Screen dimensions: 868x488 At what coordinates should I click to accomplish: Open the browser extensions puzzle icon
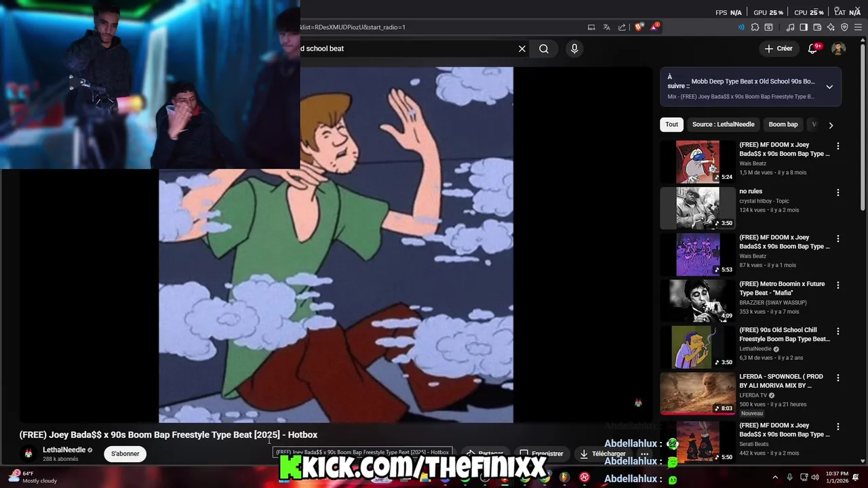pos(755,27)
